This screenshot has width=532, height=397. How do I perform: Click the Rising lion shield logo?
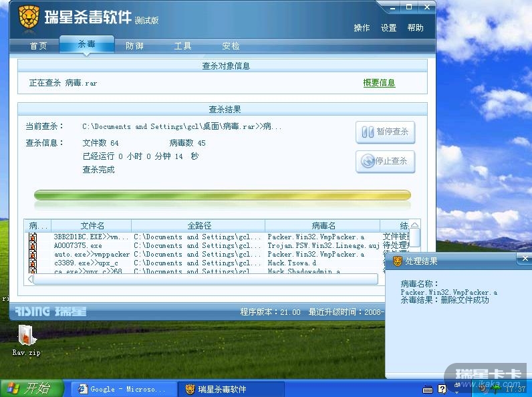(29, 17)
